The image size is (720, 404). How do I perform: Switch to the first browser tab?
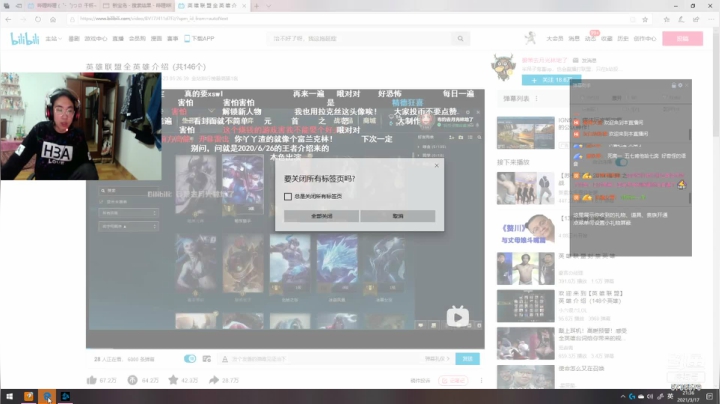point(62,6)
